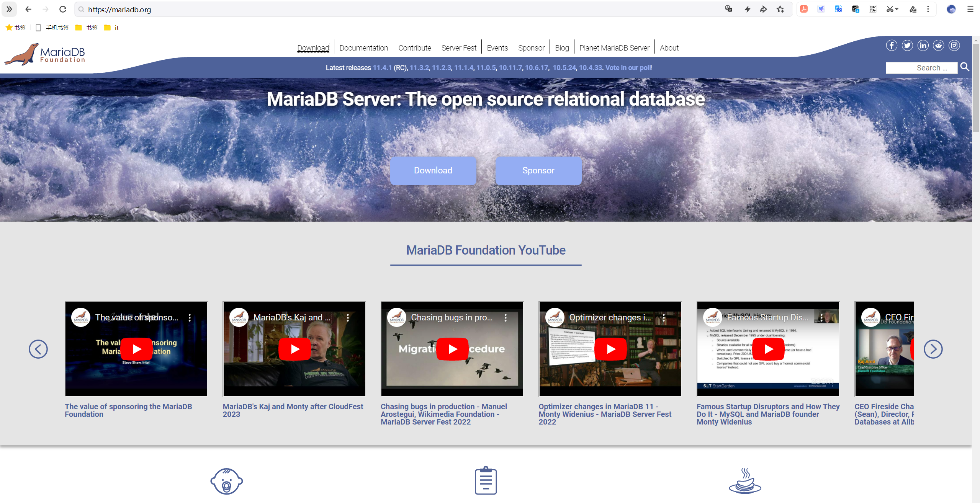
Task: Open the About menu item
Action: point(669,48)
